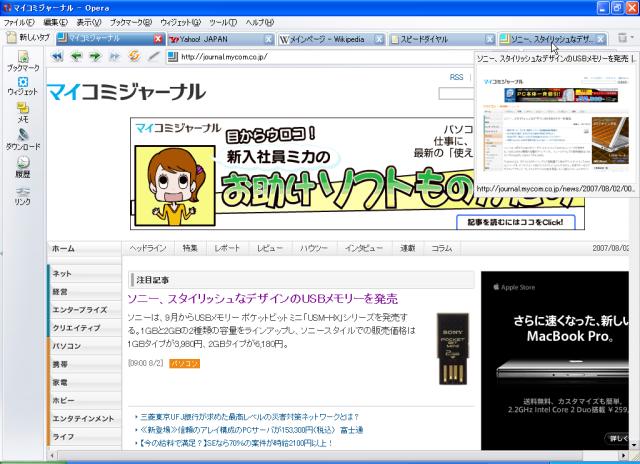Open the コラム nav tab
Viewport: 640px width, 464px height.
pyautogui.click(x=442, y=248)
